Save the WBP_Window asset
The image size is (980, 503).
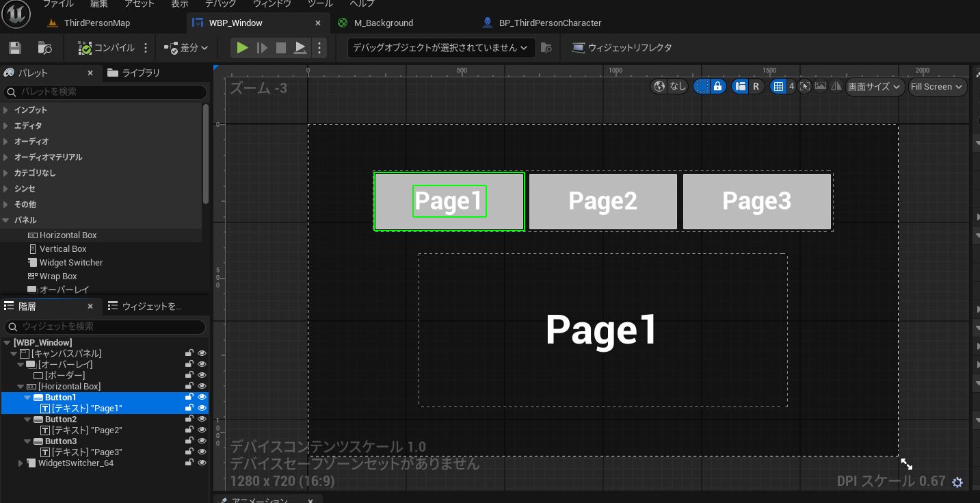(14, 48)
